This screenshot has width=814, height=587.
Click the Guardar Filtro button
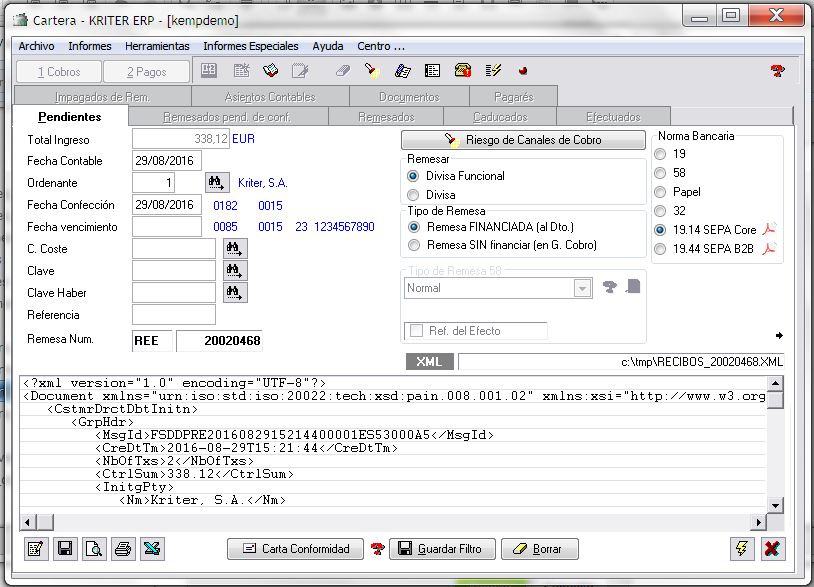tap(442, 549)
